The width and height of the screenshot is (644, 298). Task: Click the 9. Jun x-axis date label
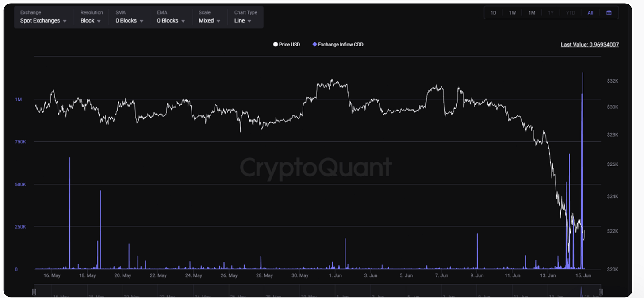[477, 275]
